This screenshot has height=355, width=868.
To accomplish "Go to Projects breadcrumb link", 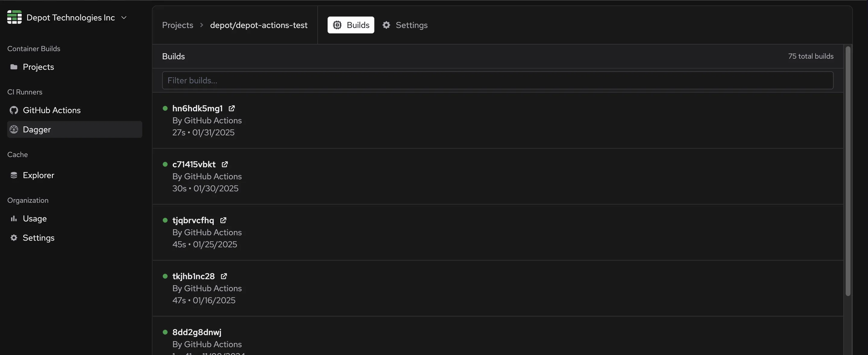I will click(178, 25).
